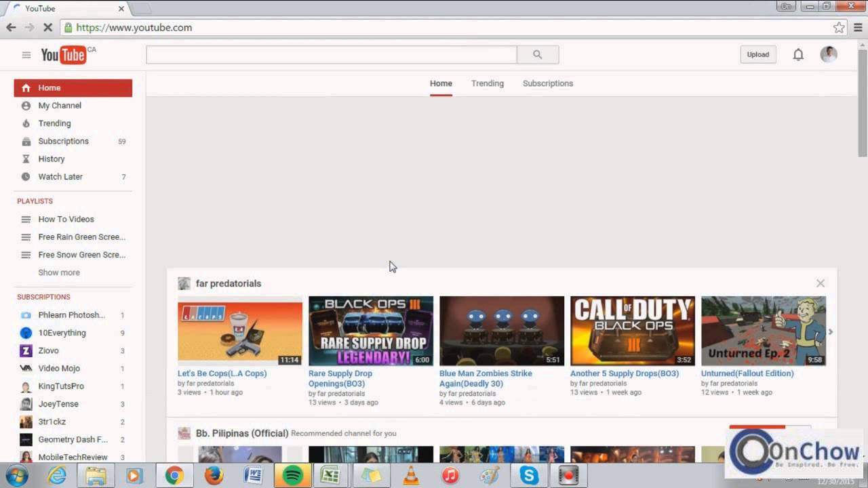Expand playlists with Show more
Screen dimensions: 868x488
coord(59,272)
